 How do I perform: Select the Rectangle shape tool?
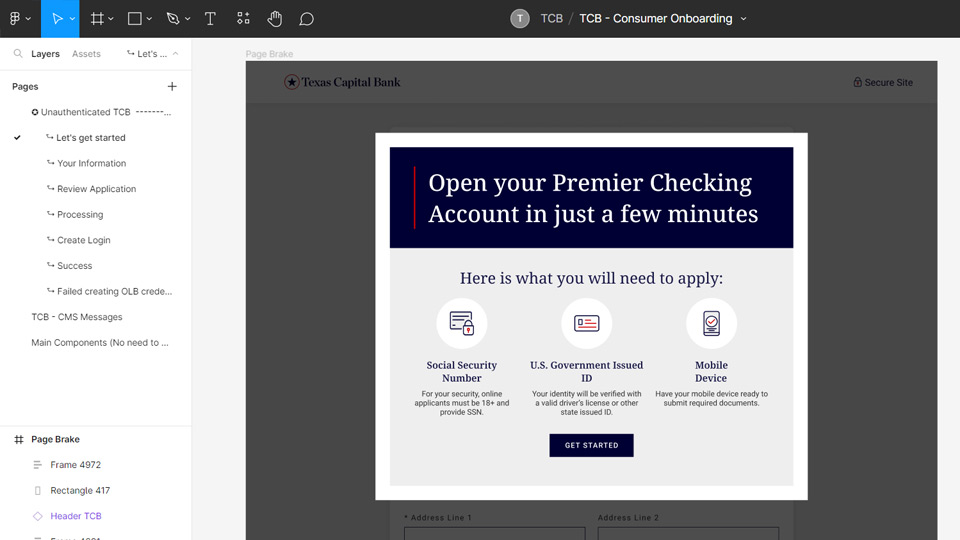click(135, 19)
